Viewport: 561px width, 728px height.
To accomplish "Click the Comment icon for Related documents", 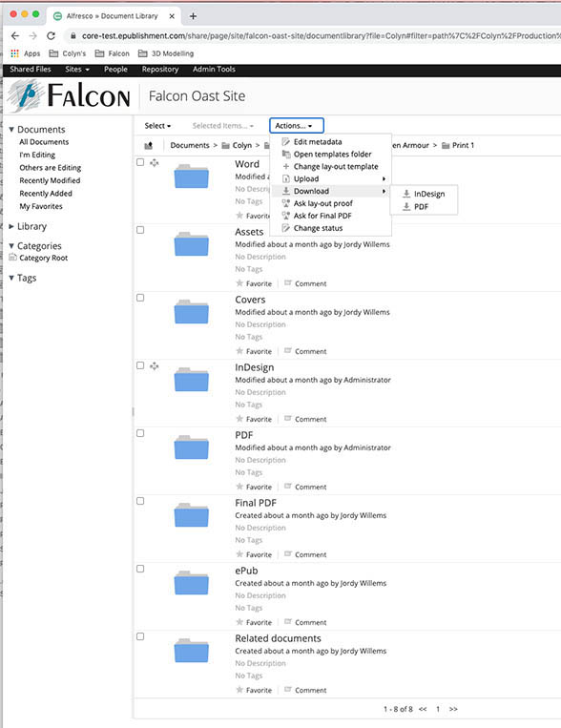I will pyautogui.click(x=288, y=690).
